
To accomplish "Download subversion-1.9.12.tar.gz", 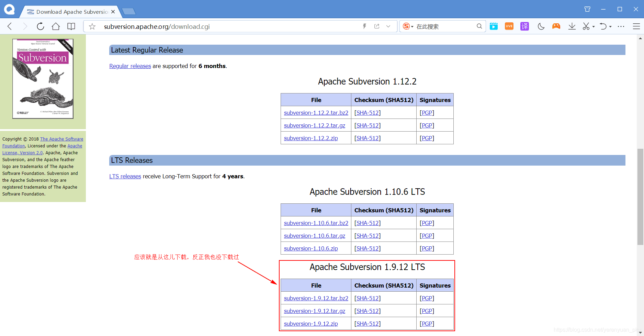I will tap(315, 311).
